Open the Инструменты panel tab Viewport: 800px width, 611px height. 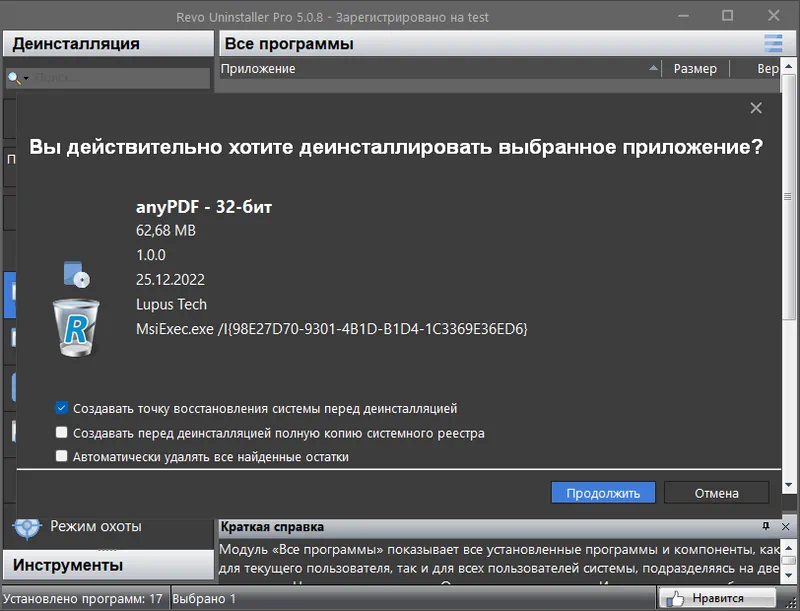(108, 565)
